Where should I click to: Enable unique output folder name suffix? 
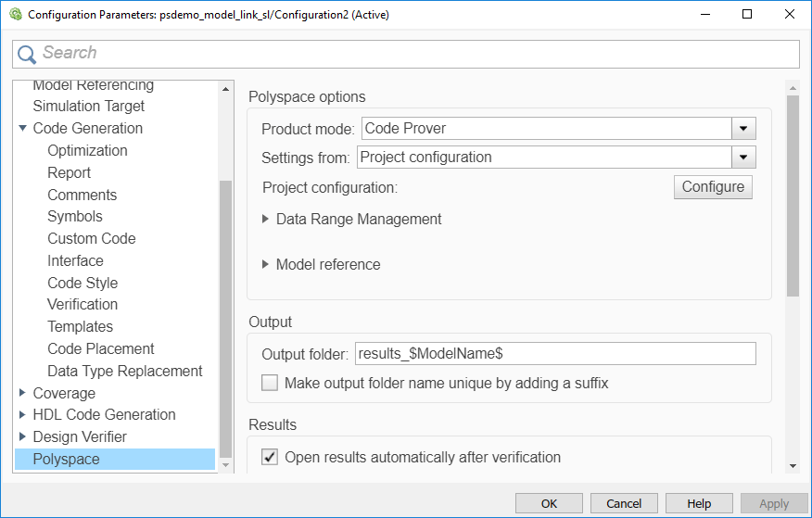[270, 383]
